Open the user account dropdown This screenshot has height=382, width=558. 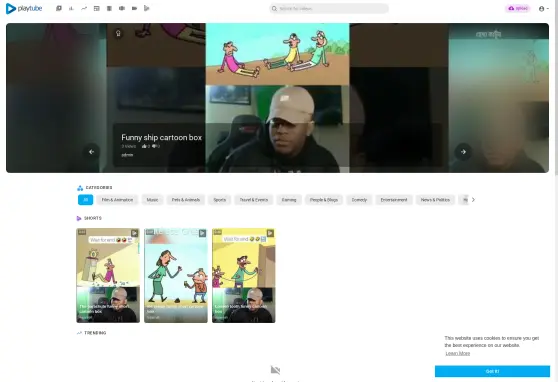543,9
